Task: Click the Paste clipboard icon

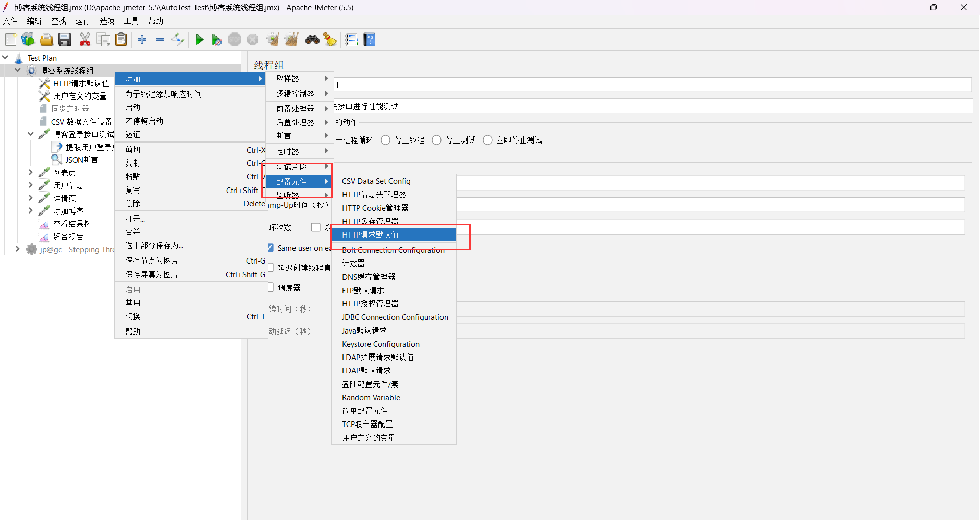Action: click(x=121, y=40)
